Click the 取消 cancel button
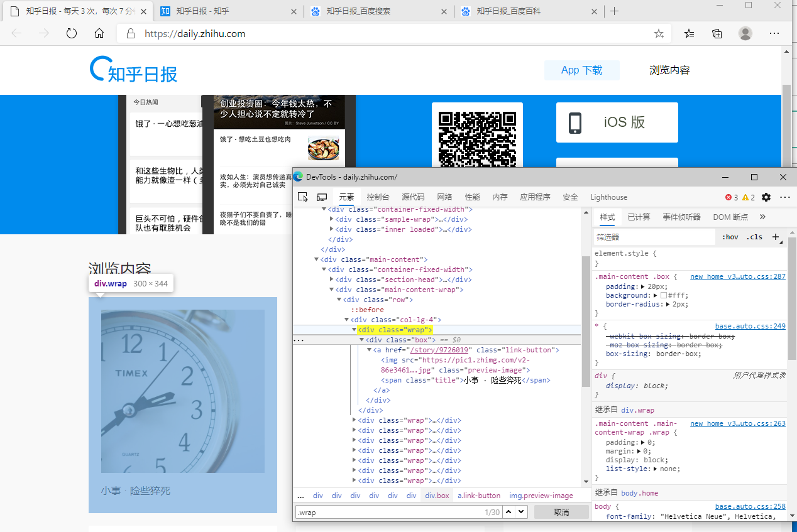797x532 pixels. point(561,511)
